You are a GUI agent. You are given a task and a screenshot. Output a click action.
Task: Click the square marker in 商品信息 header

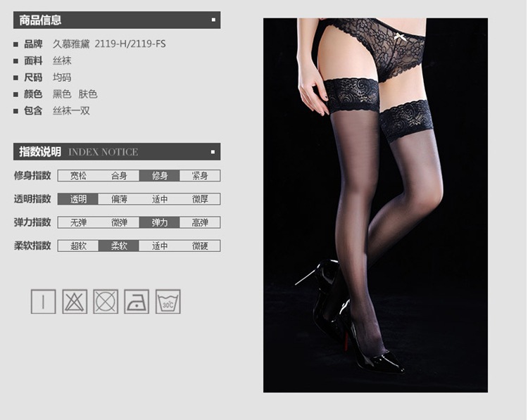[213, 20]
